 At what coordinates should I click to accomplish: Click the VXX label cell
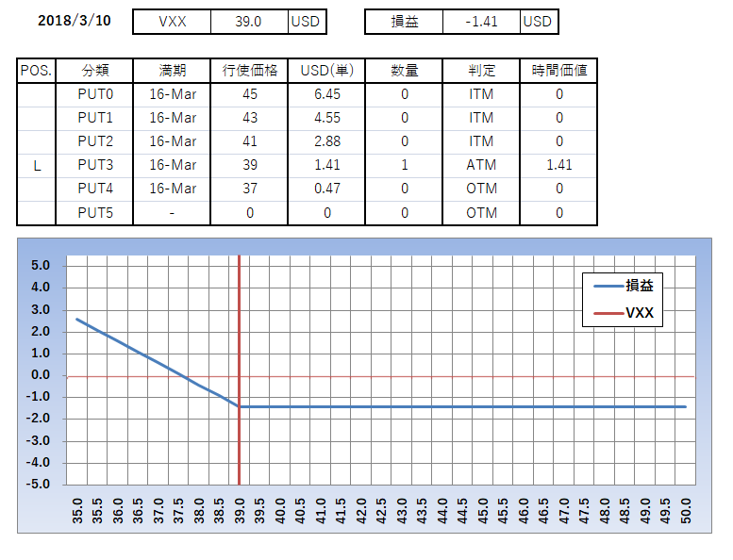[x=172, y=22]
